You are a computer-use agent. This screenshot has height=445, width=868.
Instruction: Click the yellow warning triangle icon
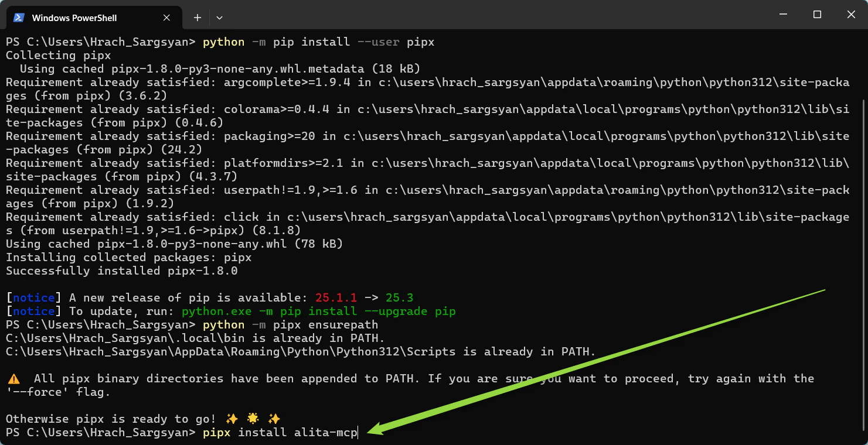(13, 379)
